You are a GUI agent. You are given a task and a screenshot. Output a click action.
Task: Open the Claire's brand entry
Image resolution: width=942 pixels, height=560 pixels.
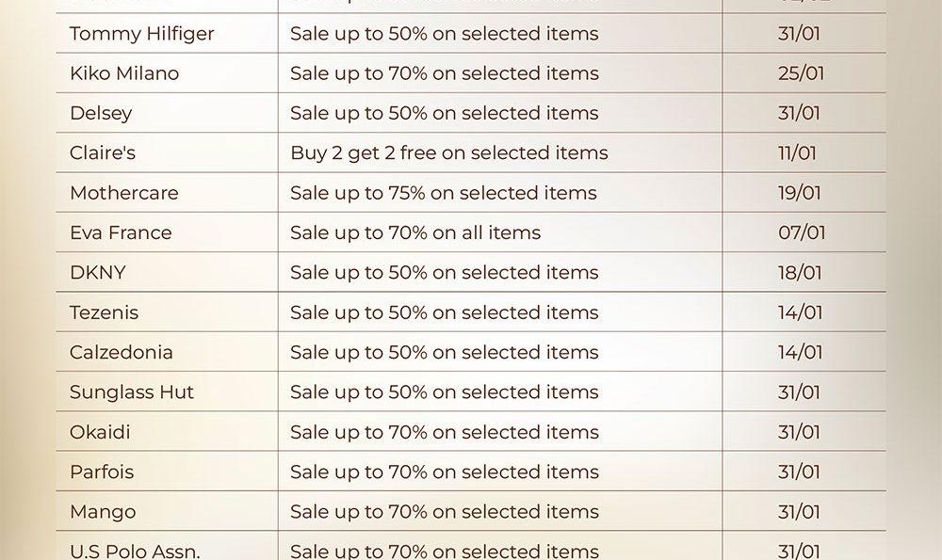pyautogui.click(x=103, y=152)
